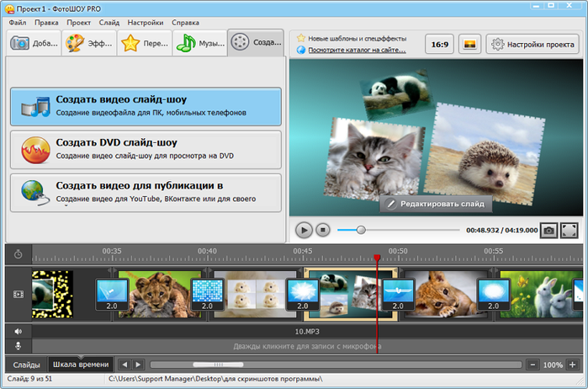Take a snapshot with the camera icon
Image resolution: width=588 pixels, height=389 pixels.
(x=548, y=230)
